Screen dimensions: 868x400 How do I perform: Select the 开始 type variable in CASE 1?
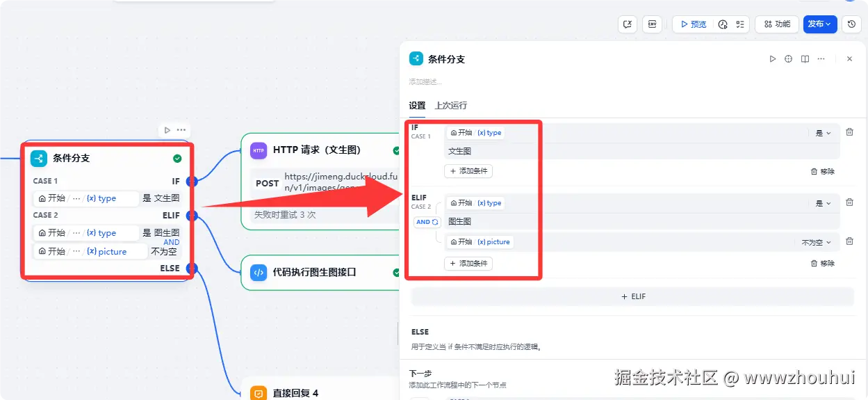(x=476, y=133)
